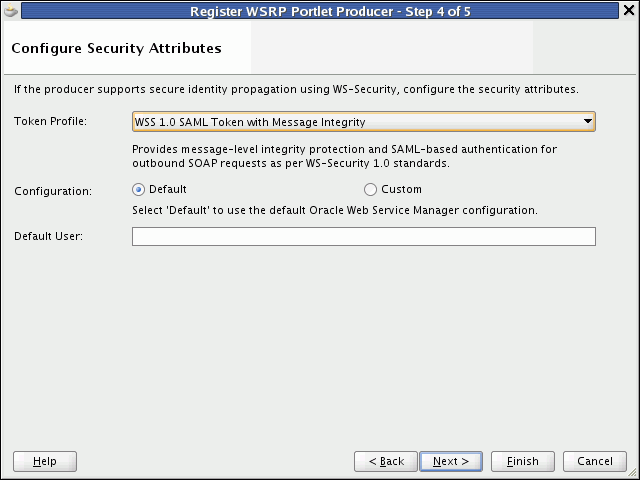Click the Default User label

click(48, 236)
